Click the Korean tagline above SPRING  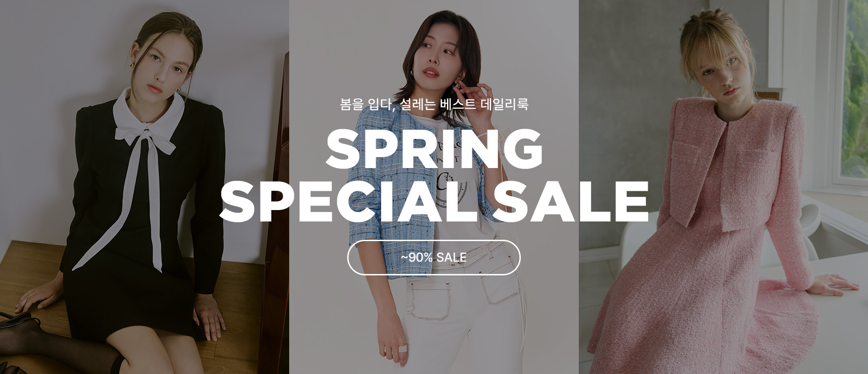click(434, 104)
